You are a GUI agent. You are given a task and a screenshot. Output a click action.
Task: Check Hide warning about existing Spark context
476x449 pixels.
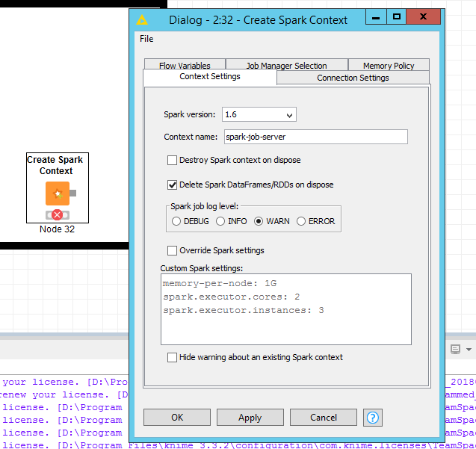pos(172,357)
